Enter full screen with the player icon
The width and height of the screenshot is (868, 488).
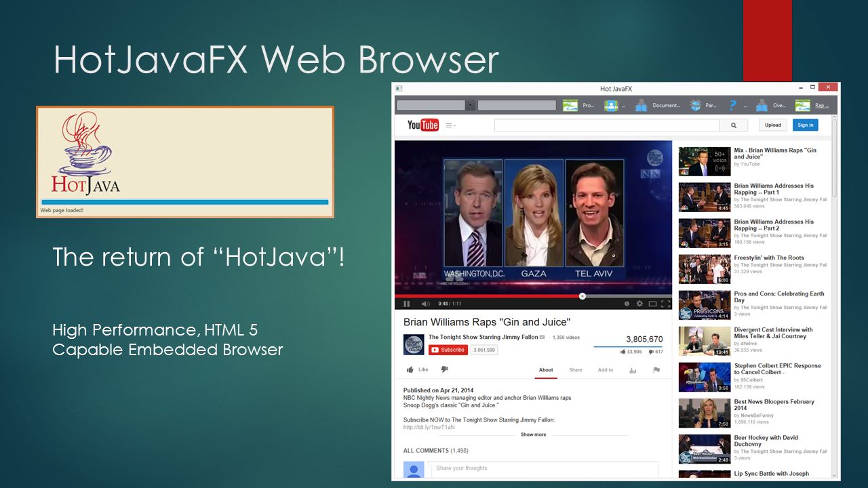click(x=665, y=304)
